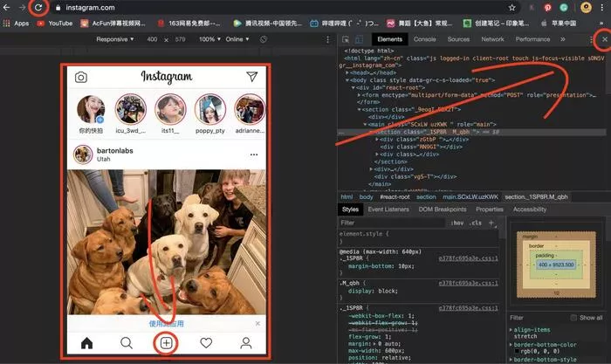Dismiss the use-app banner with X
611x364 pixels.
click(x=257, y=324)
